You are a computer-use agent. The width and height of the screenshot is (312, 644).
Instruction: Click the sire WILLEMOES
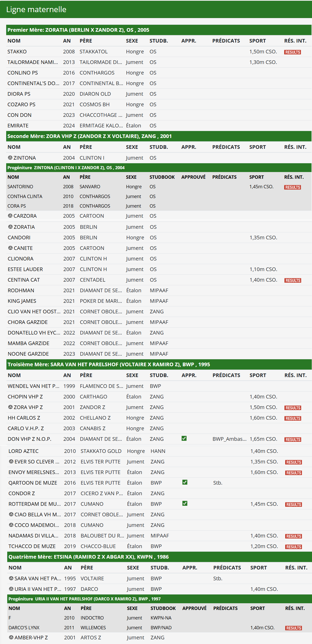coord(93,627)
